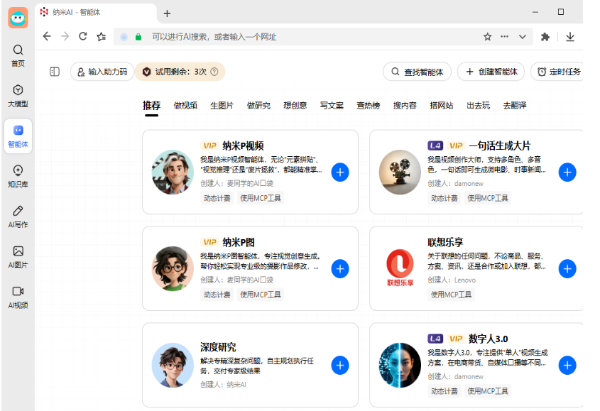Viewport: 600px width, 411px height.
Task: Bookmark page with address bar star icon
Action: click(x=488, y=36)
